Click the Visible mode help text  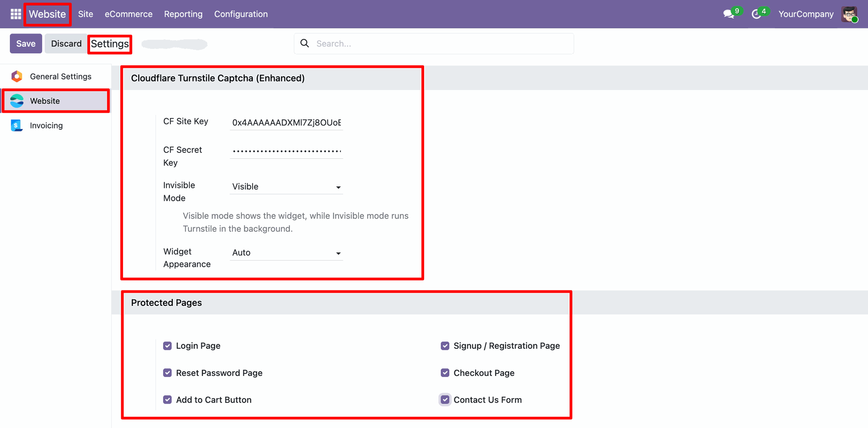tap(296, 222)
